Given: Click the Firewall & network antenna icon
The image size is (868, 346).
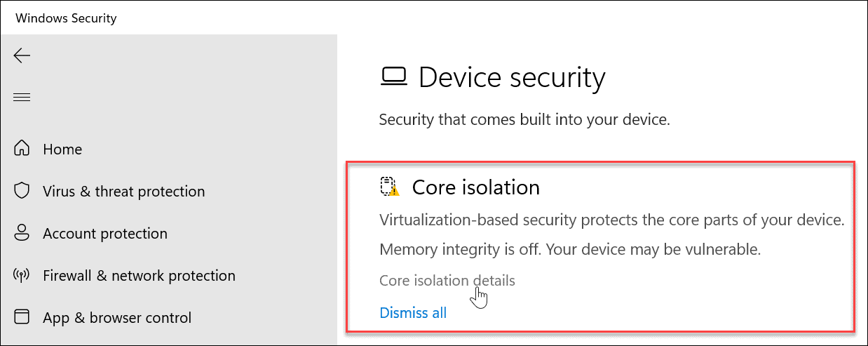Looking at the screenshot, I should (x=22, y=276).
